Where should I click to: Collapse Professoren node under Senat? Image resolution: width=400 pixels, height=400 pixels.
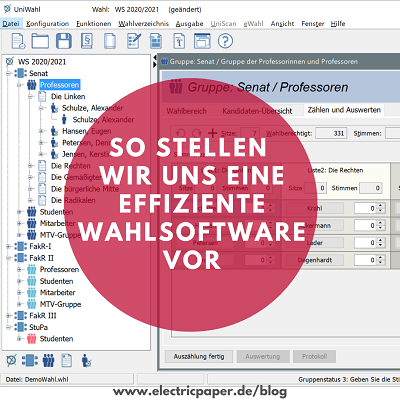tap(20, 85)
